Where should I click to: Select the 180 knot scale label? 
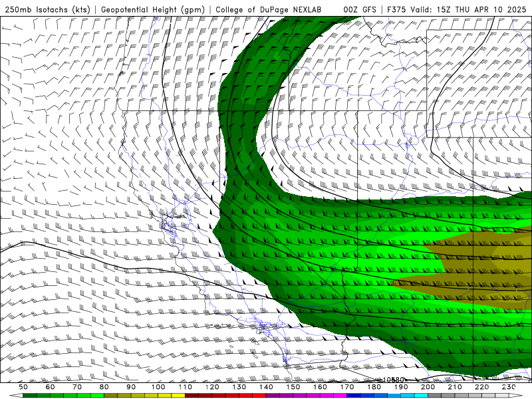(x=374, y=387)
